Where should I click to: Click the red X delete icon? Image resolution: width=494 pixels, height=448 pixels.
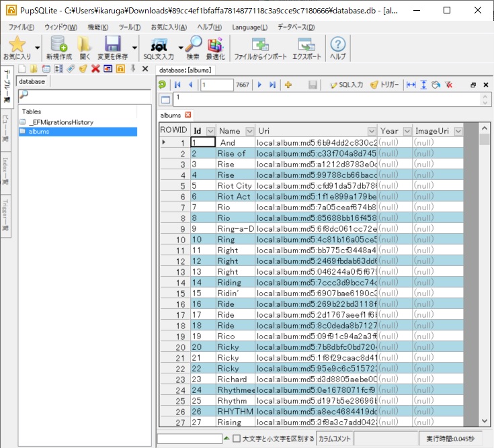[95, 69]
